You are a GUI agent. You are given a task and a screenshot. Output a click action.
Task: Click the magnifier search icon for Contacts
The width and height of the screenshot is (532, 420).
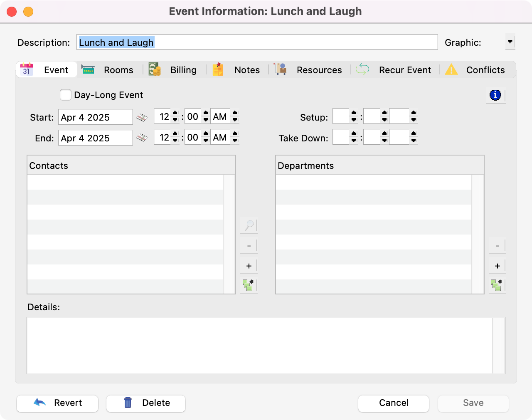(249, 225)
